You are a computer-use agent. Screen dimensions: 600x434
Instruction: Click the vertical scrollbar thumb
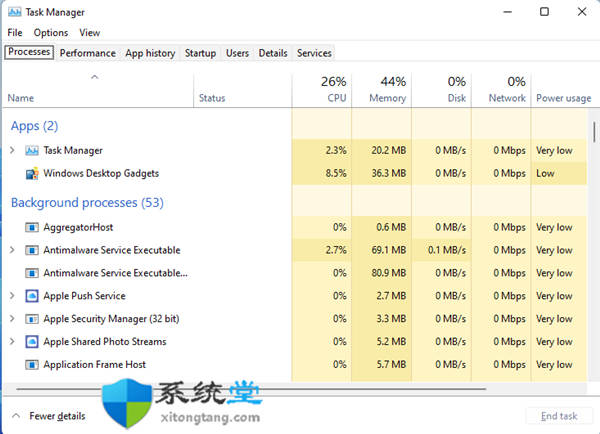pyautogui.click(x=594, y=132)
